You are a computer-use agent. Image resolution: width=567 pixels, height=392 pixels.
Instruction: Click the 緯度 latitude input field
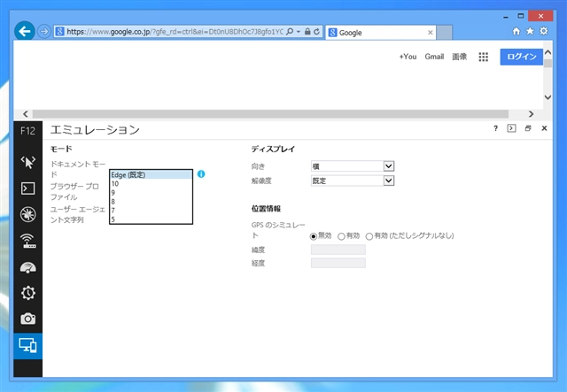tap(338, 250)
